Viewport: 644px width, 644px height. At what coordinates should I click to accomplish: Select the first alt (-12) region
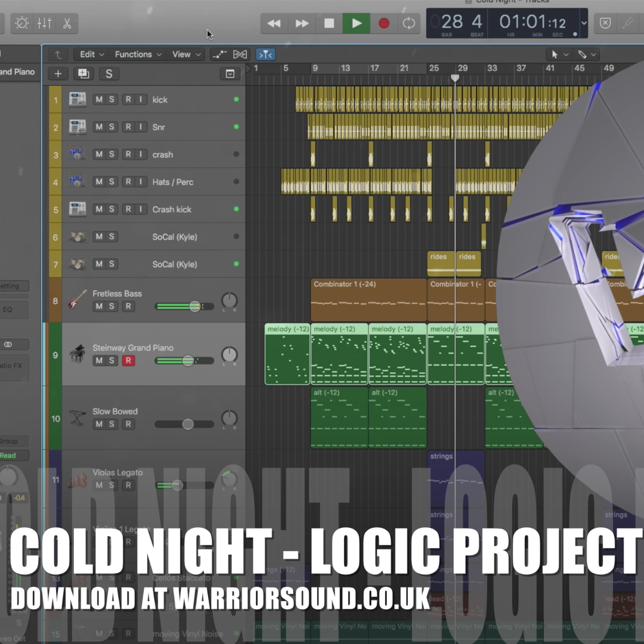click(x=339, y=417)
